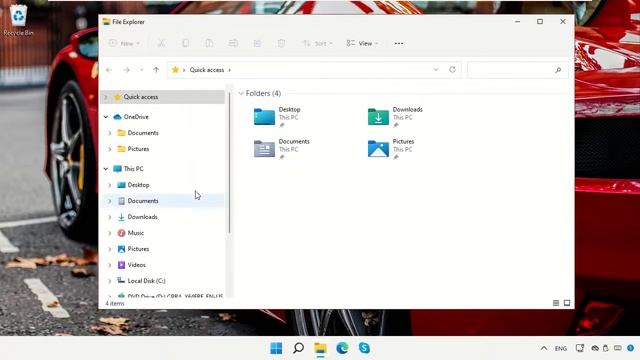The height and width of the screenshot is (360, 640).
Task: Select the Downloads folder tile
Action: tap(395, 117)
